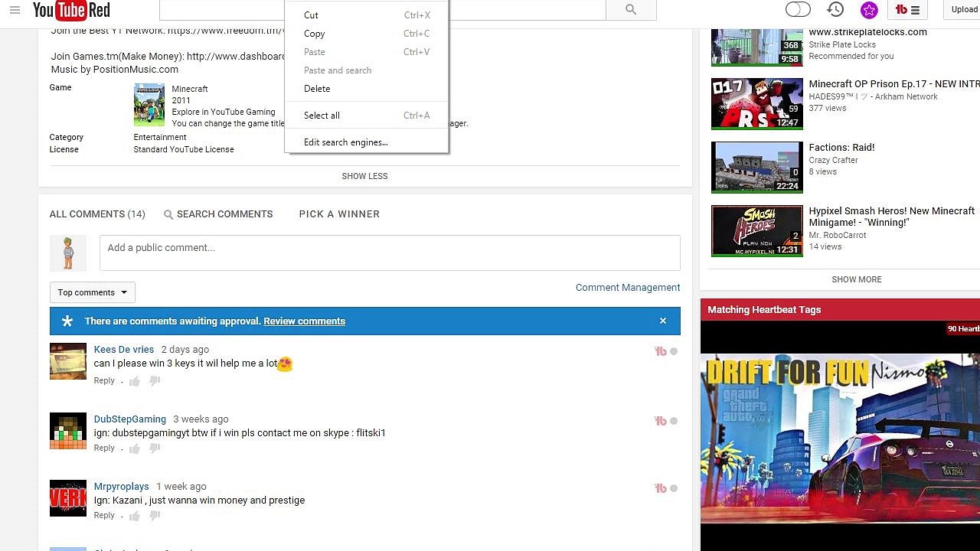Click your profile avatar beside comment box
Viewport: 980px width, 551px height.
68,253
